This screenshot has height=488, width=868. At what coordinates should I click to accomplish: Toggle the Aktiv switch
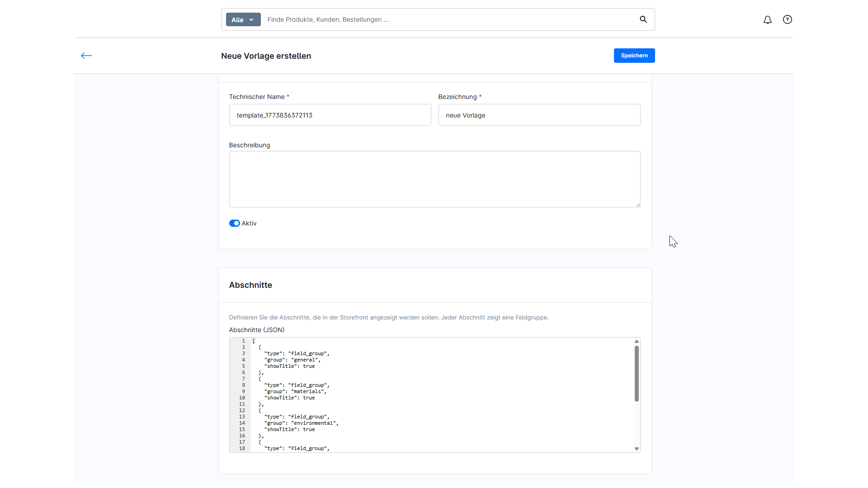click(234, 223)
